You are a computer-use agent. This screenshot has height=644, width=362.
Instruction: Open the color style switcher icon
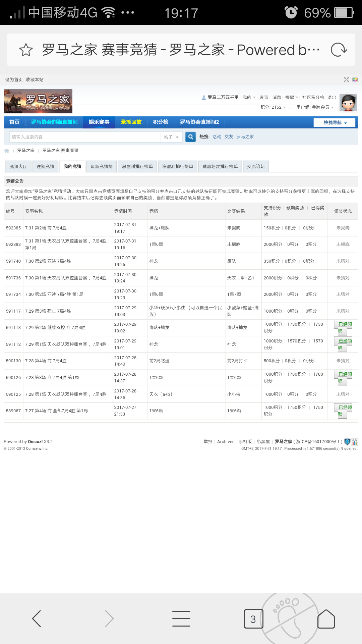pyautogui.click(x=355, y=79)
